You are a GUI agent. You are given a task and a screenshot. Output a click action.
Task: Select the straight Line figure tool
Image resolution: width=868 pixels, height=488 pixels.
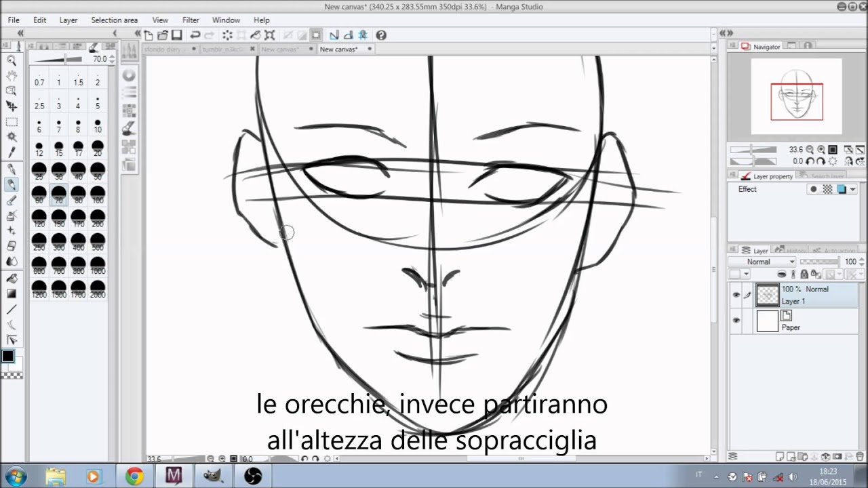coord(12,310)
